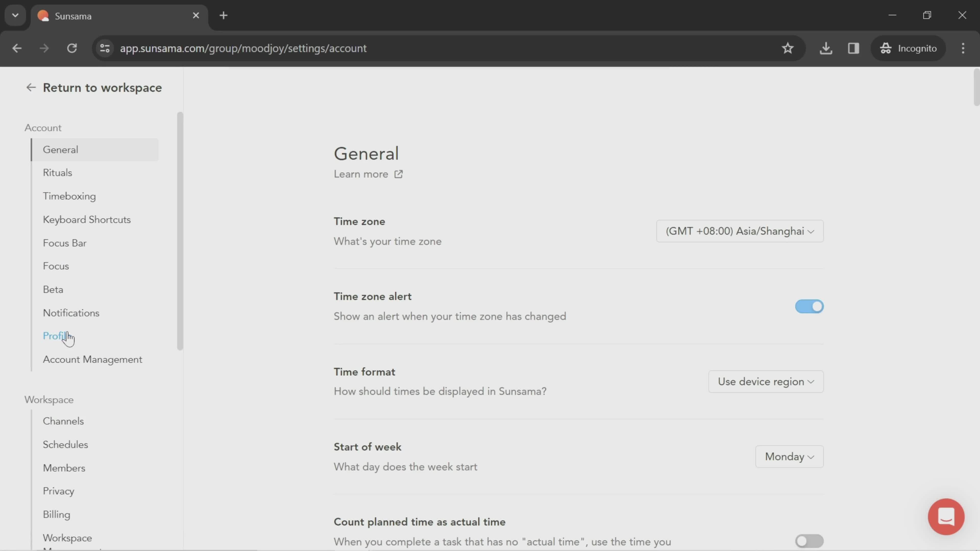Open Notifications settings section
This screenshot has width=980, height=551.
71,313
